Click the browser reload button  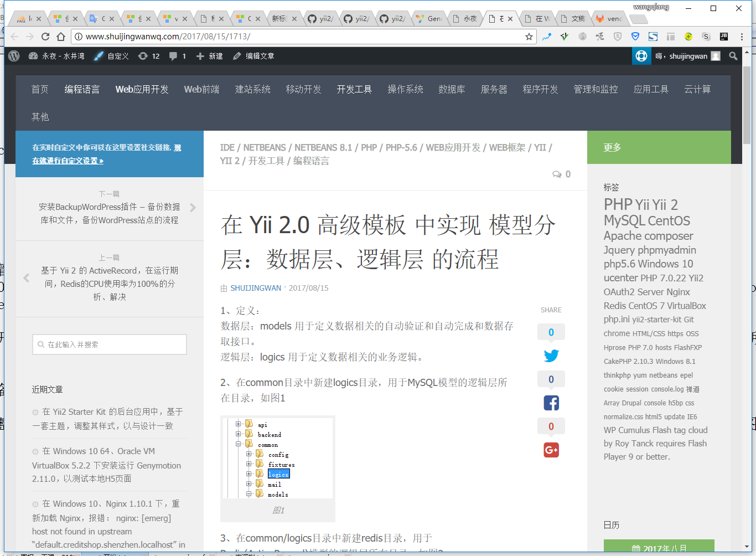45,37
